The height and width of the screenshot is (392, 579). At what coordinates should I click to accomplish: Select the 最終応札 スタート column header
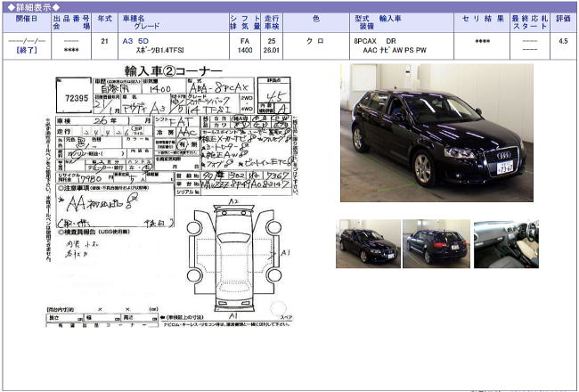(530, 22)
